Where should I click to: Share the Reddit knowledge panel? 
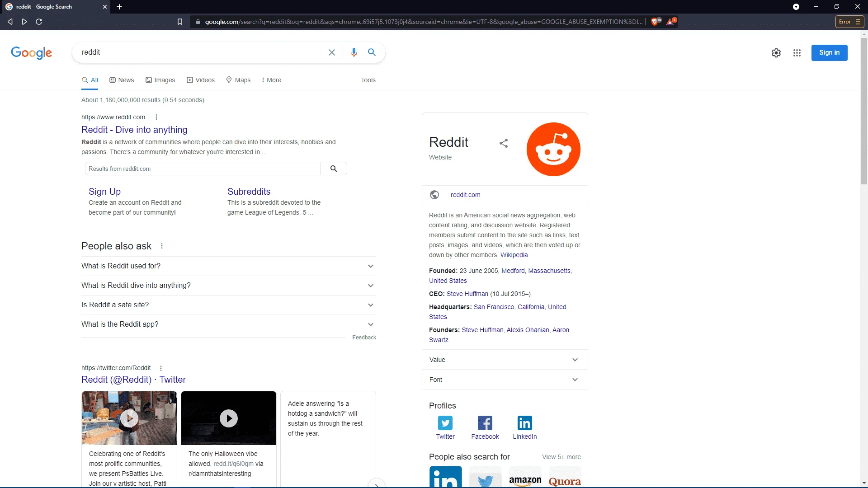coord(504,143)
